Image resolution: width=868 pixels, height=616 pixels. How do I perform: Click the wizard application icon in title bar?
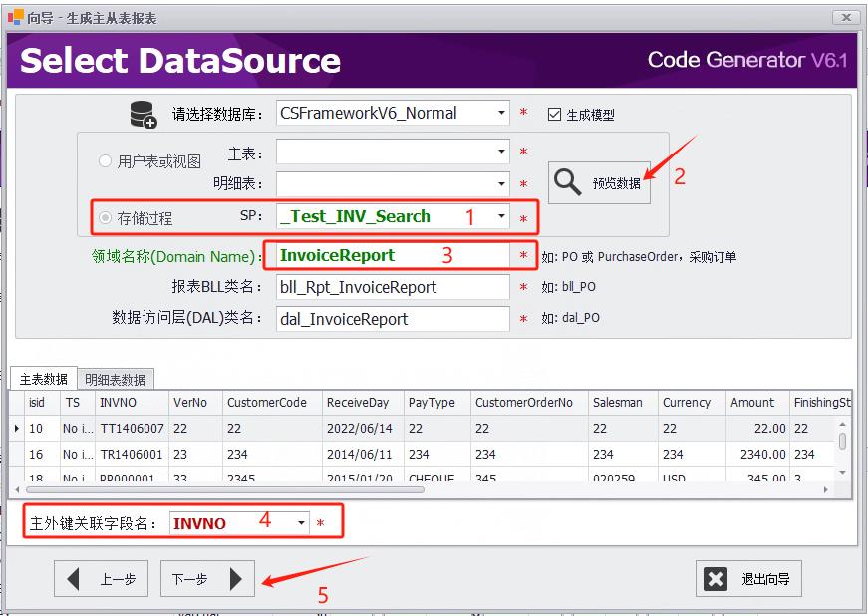pos(14,17)
